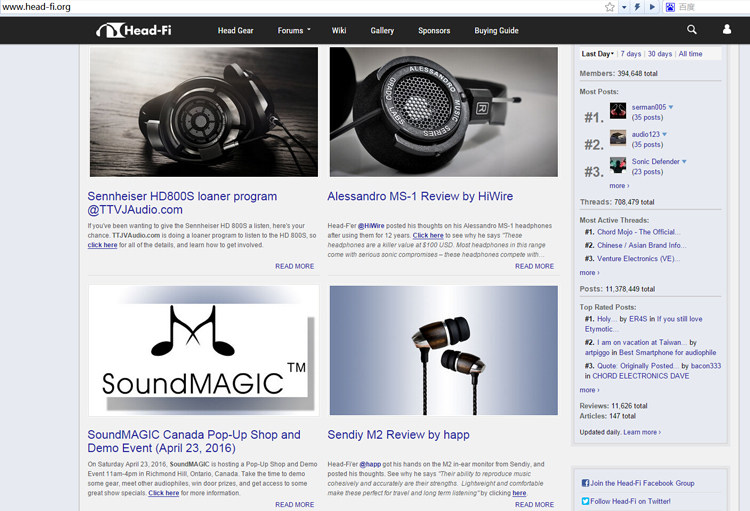Open Alessandro MS-1 Review by HiWire title
The height and width of the screenshot is (511, 750).
tap(420, 196)
